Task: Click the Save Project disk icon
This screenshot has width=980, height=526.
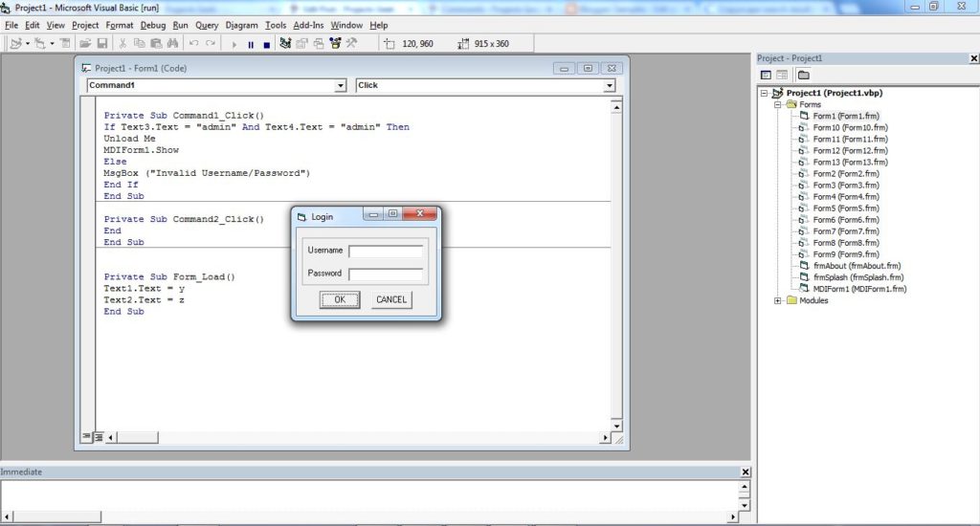Action: 101,44
